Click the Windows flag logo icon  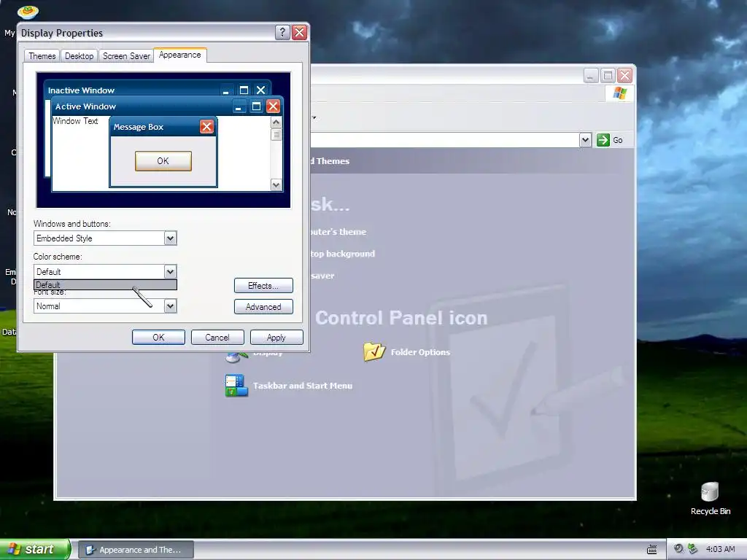pos(620,93)
